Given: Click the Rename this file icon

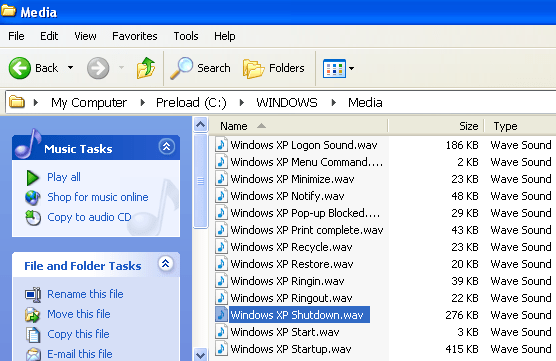Looking at the screenshot, I should (33, 294).
